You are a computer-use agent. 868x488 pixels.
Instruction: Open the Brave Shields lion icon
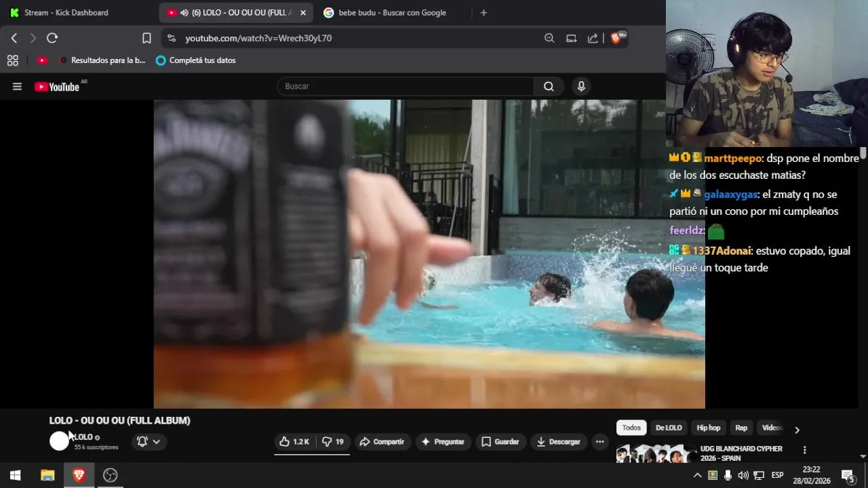coord(617,38)
